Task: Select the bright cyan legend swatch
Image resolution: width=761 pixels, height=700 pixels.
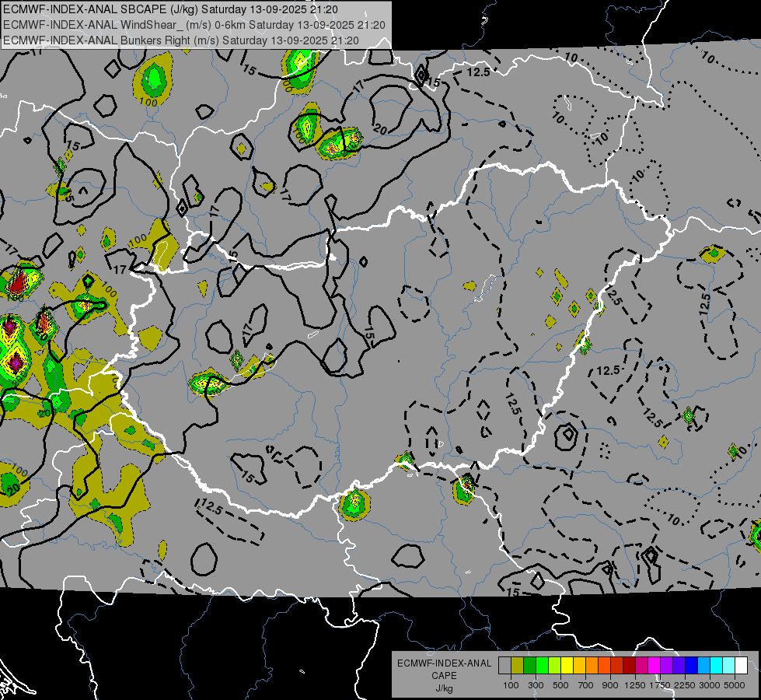Action: pyautogui.click(x=716, y=665)
